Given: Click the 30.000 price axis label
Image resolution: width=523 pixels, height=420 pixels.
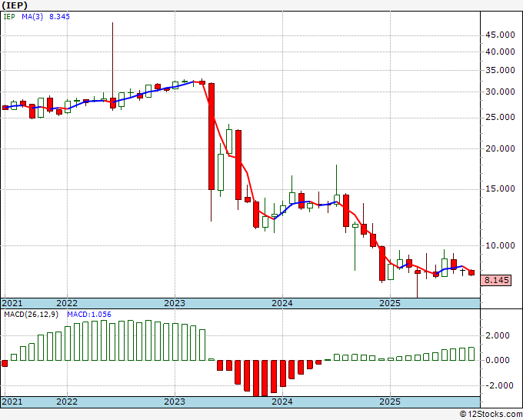Looking at the screenshot, I should [x=500, y=92].
